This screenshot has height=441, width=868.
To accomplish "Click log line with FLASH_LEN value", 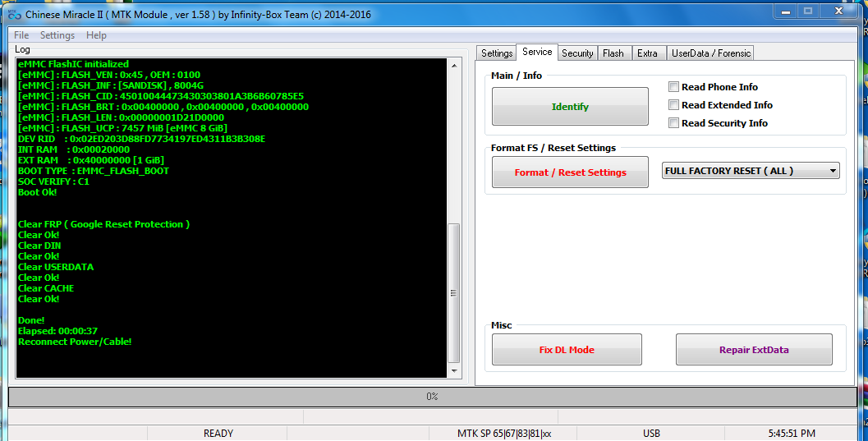I will coord(121,117).
